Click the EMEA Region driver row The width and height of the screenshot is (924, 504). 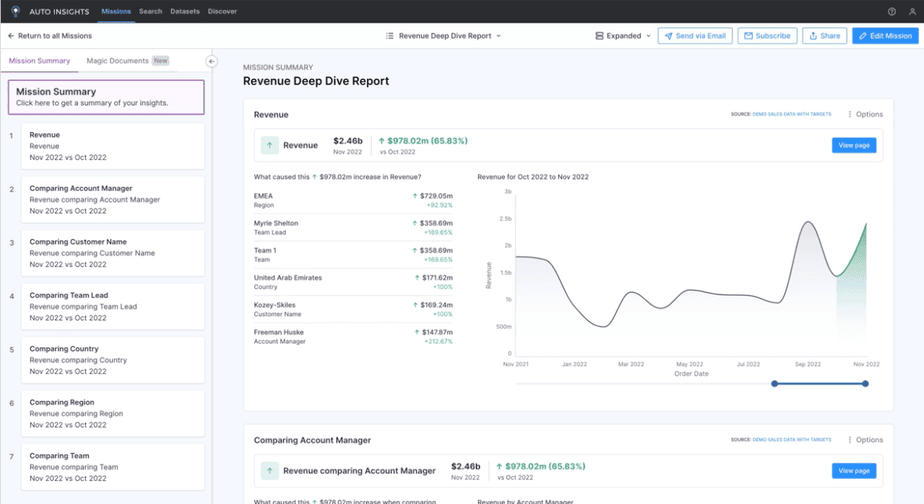pyautogui.click(x=353, y=200)
